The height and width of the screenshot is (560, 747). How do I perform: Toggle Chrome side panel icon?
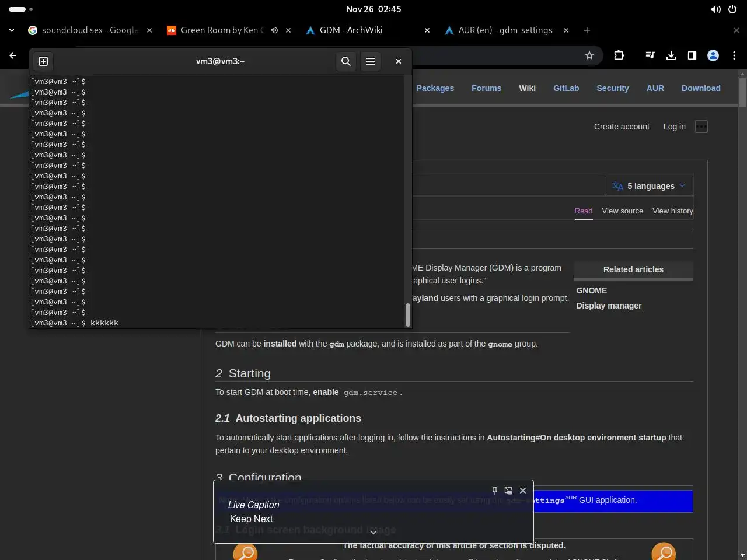(x=692, y=55)
